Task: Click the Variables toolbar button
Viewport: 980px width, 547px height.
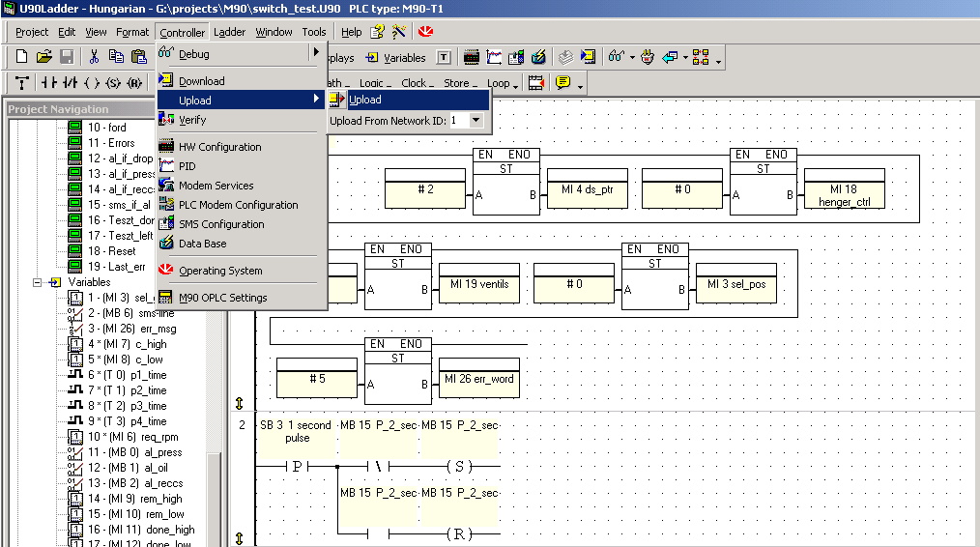Action: pos(395,58)
